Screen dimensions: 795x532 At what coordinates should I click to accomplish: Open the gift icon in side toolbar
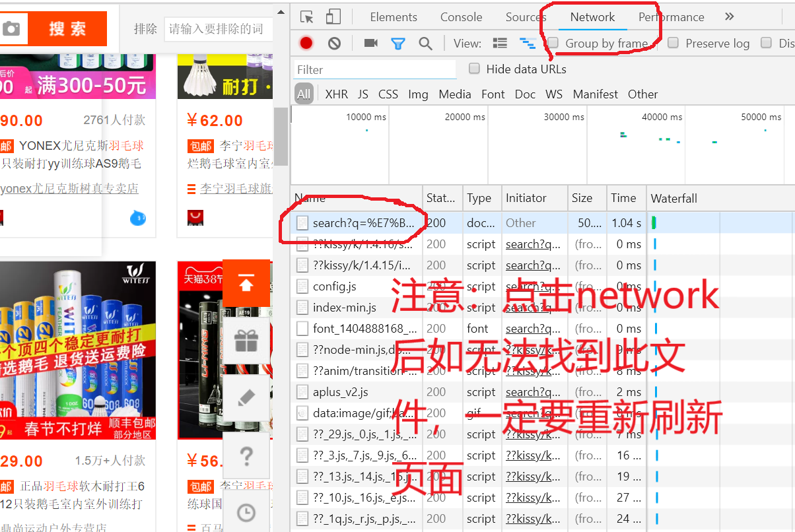[246, 341]
